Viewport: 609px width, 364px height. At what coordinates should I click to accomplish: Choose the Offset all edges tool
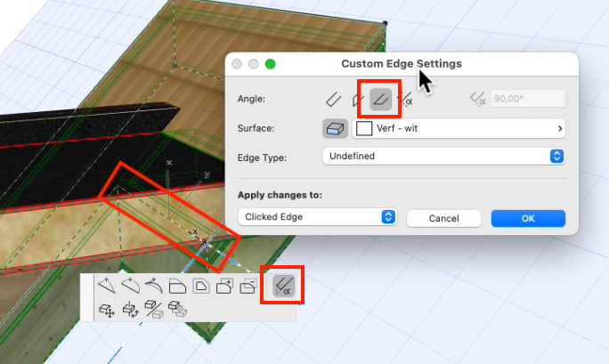tap(201, 287)
